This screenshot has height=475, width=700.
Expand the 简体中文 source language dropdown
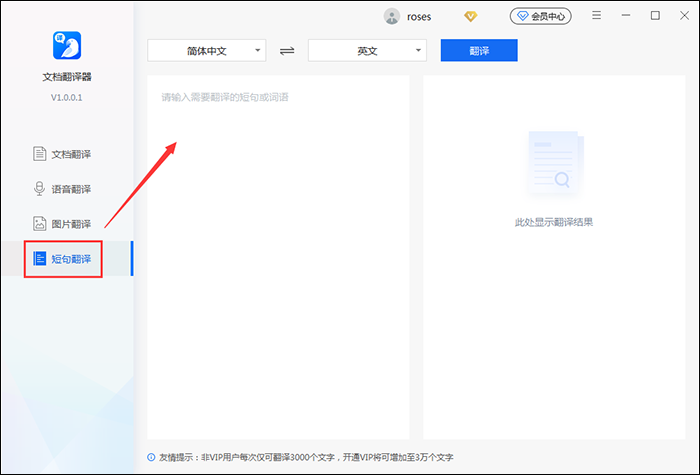[207, 50]
